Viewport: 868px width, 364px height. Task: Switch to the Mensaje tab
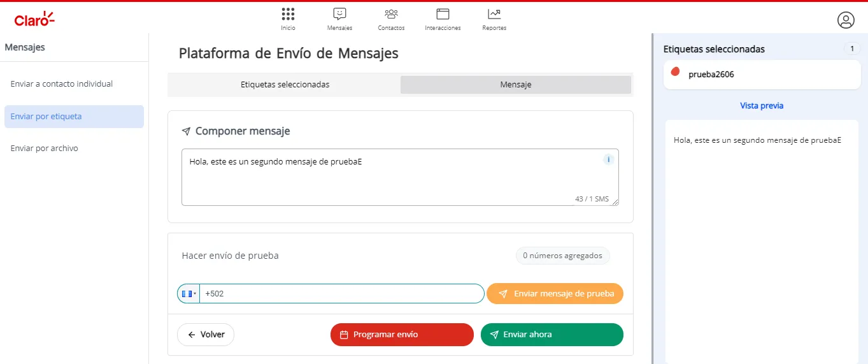[x=516, y=85]
